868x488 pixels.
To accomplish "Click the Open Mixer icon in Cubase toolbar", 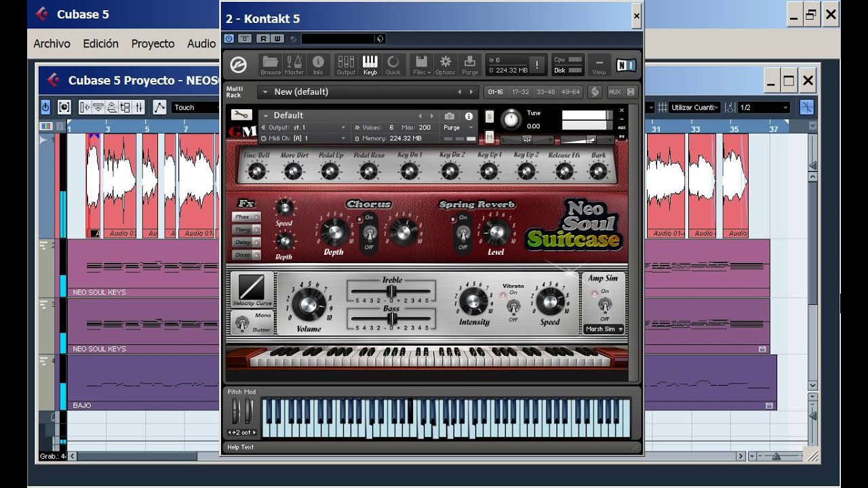I will coord(140,107).
